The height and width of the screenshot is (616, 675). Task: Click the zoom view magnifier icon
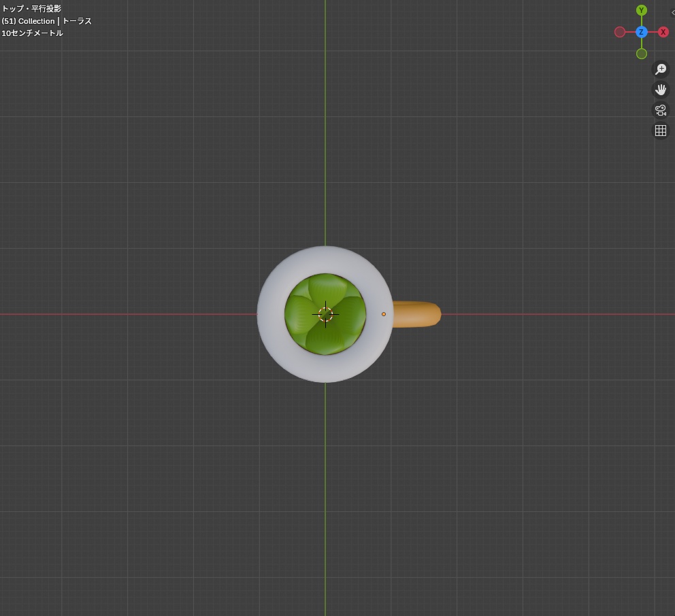(x=661, y=69)
